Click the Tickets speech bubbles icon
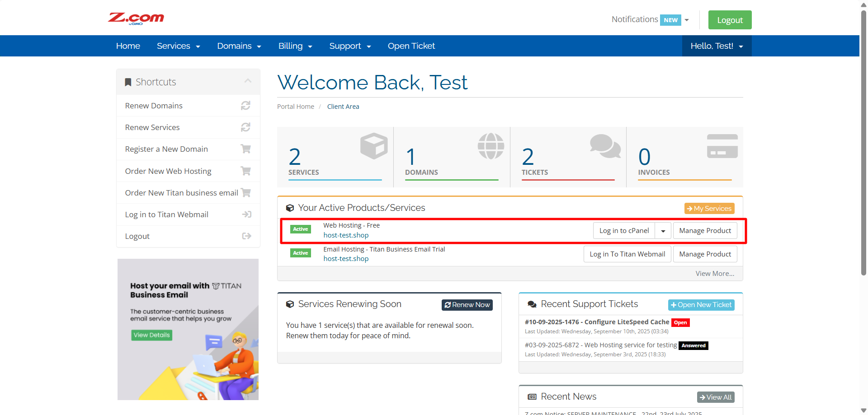The height and width of the screenshot is (415, 868). point(605,146)
